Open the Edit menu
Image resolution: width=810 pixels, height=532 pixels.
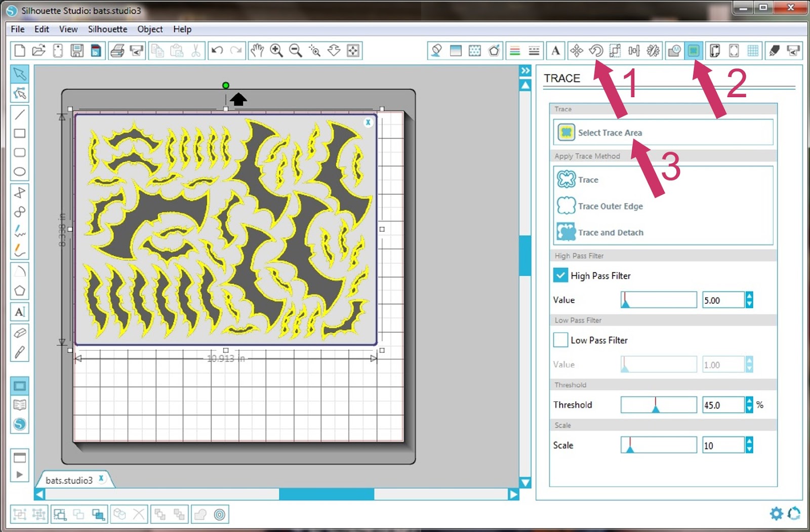[x=42, y=29]
